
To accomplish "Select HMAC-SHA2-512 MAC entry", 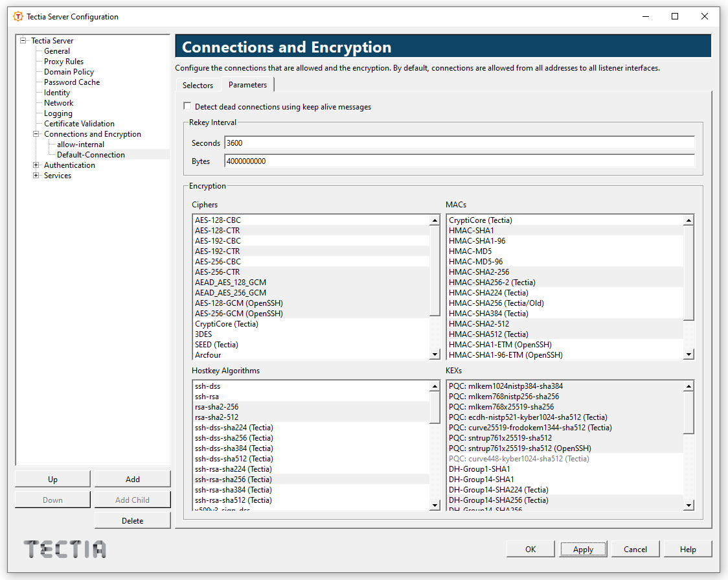I will (565, 323).
